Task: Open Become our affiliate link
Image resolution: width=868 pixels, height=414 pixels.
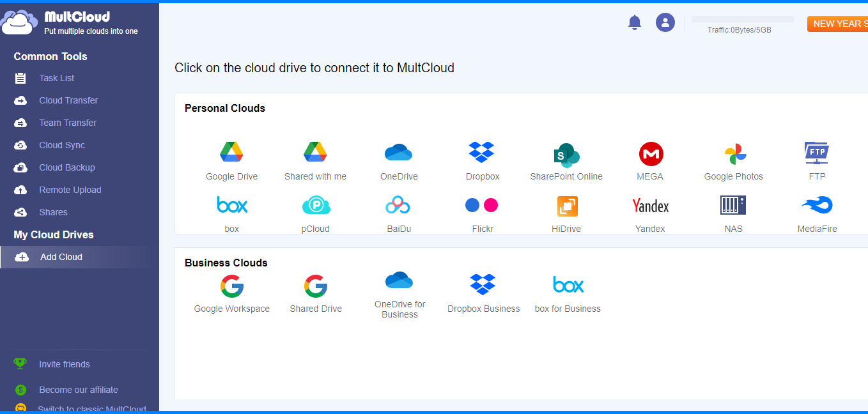Action: 79,390
